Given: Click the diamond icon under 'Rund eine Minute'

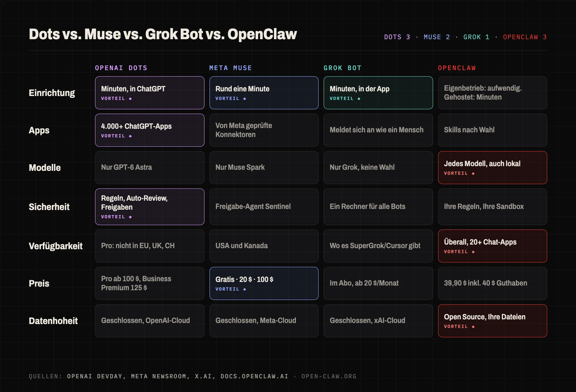Looking at the screenshot, I should tap(244, 99).
